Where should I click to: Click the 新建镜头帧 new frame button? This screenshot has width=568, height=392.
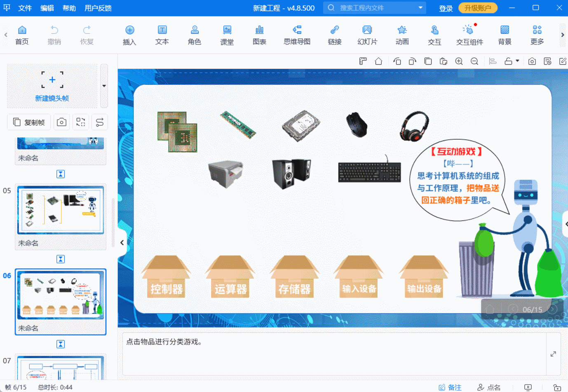[x=52, y=86]
